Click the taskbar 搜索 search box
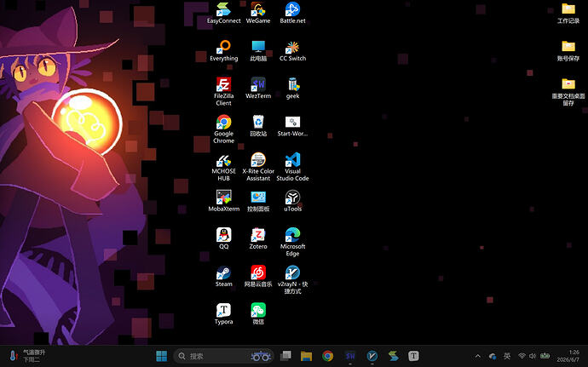 (223, 356)
